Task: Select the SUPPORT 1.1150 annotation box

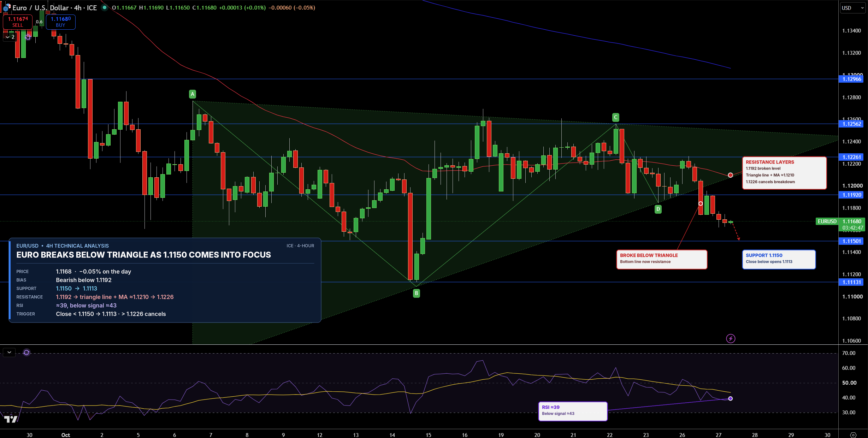Action: [x=779, y=260]
